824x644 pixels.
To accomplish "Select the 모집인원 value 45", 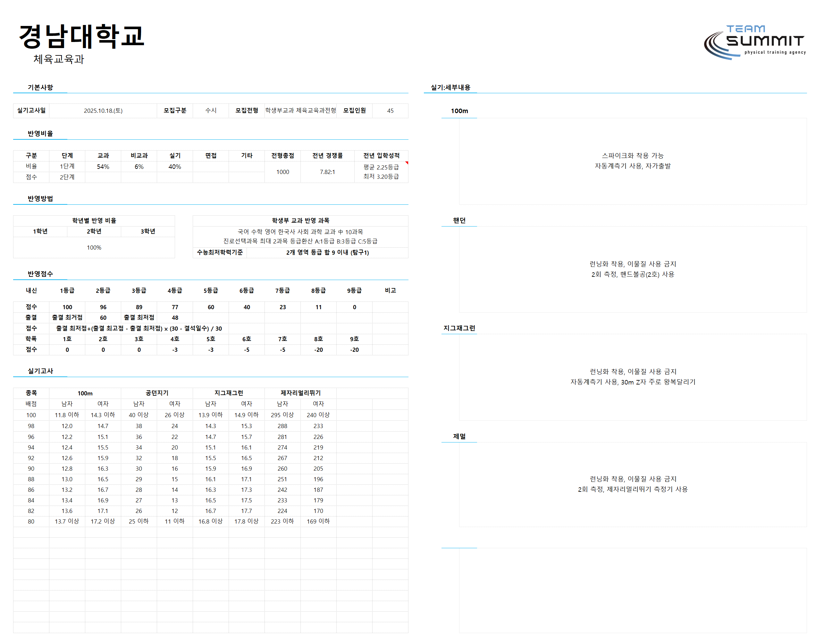I will (390, 111).
